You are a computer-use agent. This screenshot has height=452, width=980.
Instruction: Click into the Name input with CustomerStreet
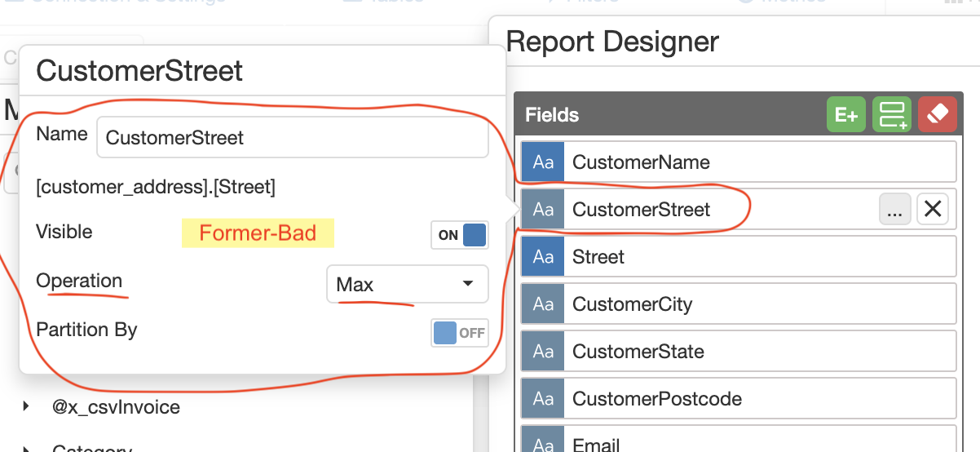pyautogui.click(x=293, y=138)
